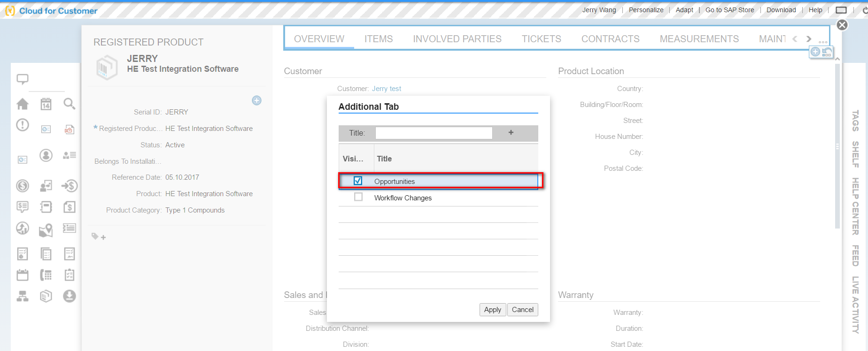
Task: Open the CONTRACTS tab
Action: coord(610,39)
